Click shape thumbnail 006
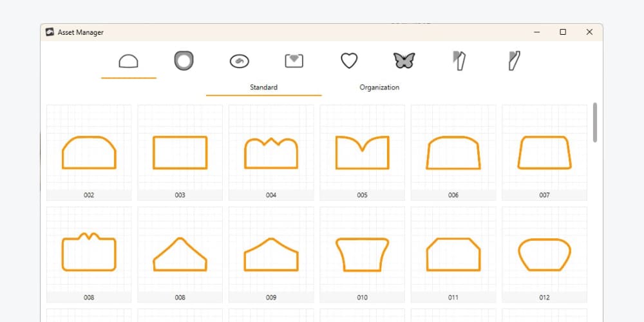This screenshot has height=322, width=644. tap(453, 153)
